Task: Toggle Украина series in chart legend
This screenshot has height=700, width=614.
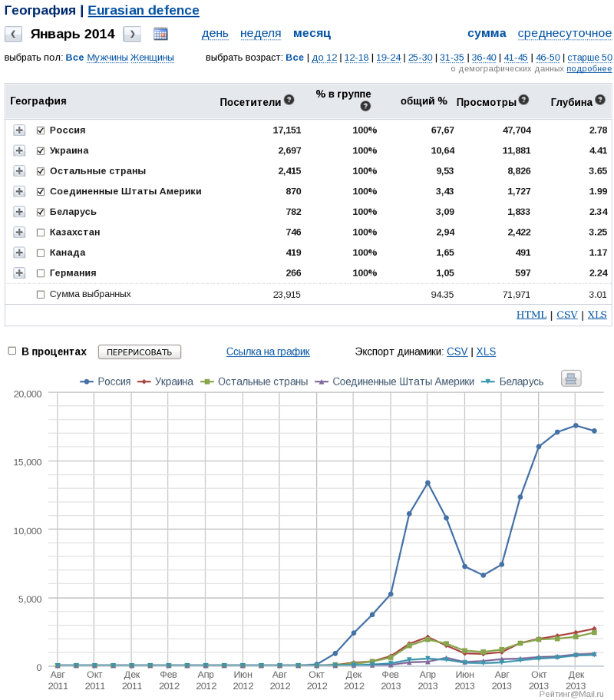Action: (x=165, y=381)
